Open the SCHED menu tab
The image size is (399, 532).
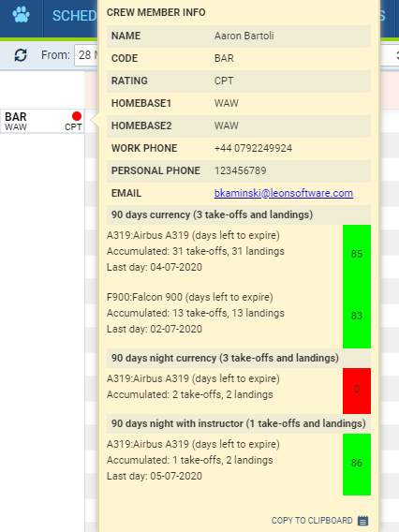coord(75,16)
